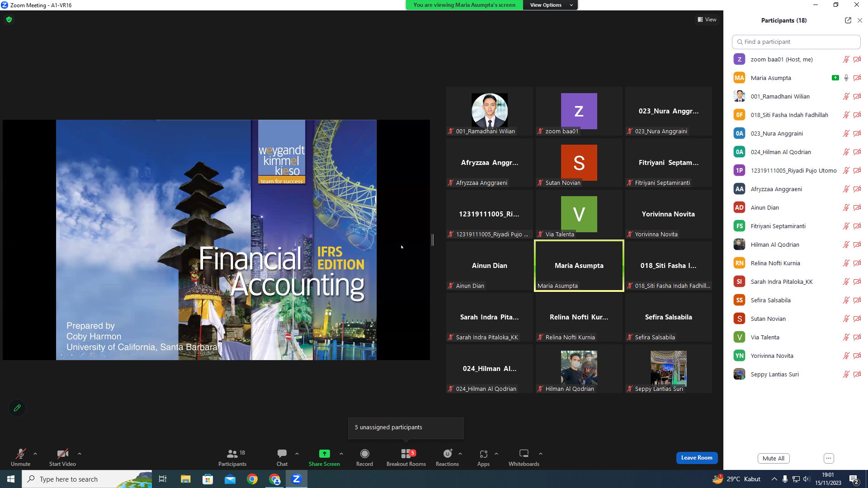Click in the Find a participant field
Image resolution: width=868 pixels, height=488 pixels.
pyautogui.click(x=796, y=42)
